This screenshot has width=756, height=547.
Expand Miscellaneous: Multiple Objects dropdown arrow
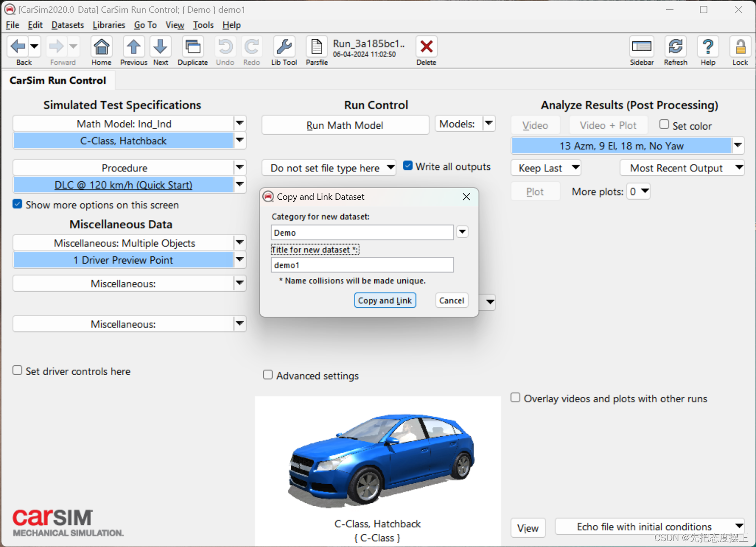240,243
